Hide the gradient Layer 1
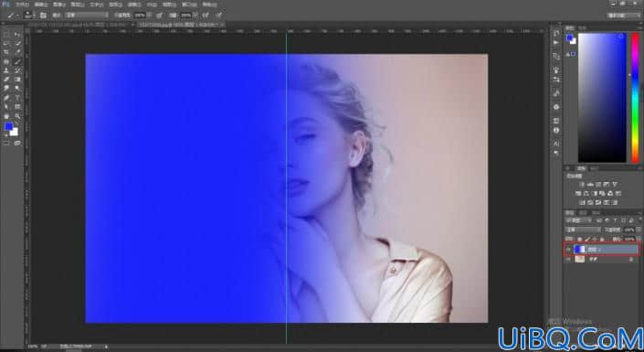The width and height of the screenshot is (644, 352). click(569, 250)
